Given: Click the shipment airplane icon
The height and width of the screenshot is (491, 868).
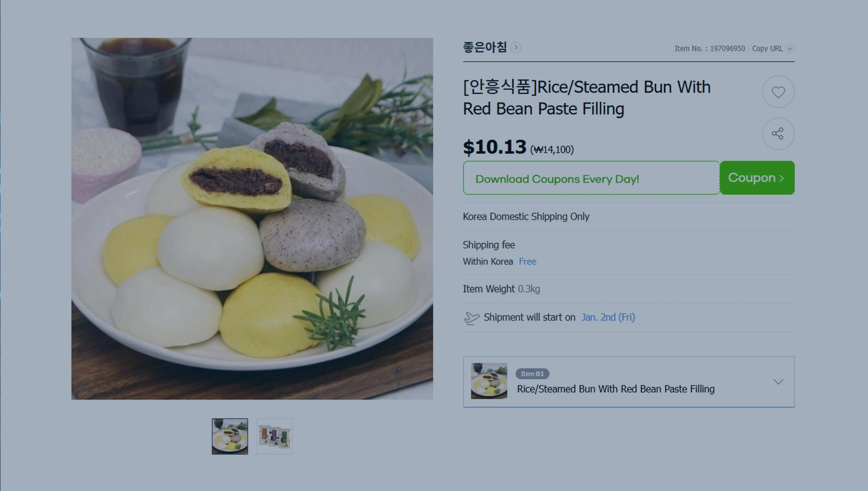Looking at the screenshot, I should point(471,318).
